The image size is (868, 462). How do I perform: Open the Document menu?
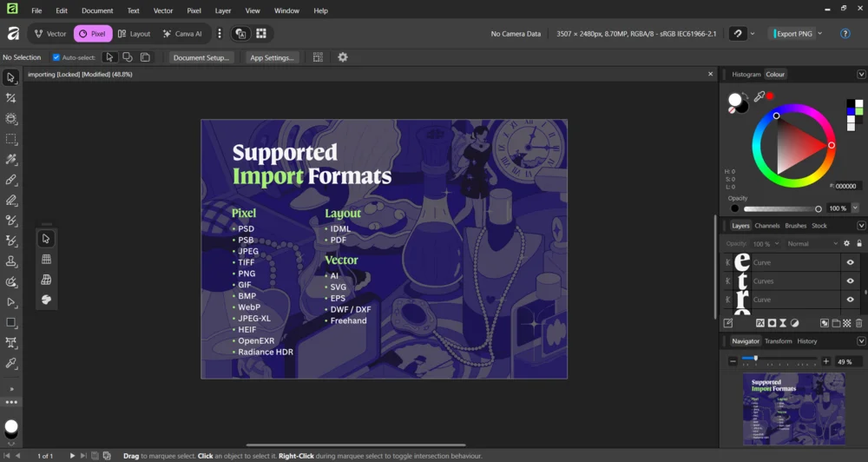[97, 10]
